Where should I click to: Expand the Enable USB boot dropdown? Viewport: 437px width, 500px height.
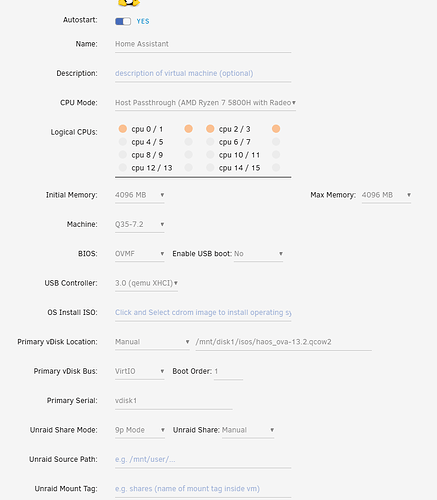[x=258, y=254]
